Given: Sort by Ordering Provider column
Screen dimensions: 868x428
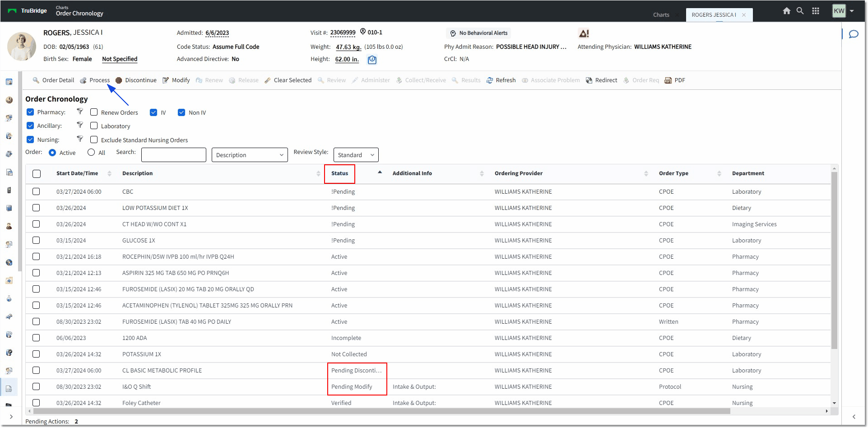Looking at the screenshot, I should (519, 173).
